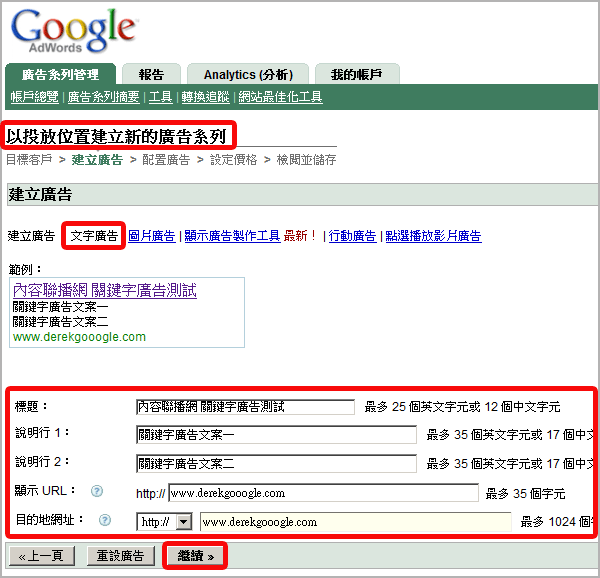Click preview text line 關鍵字廣告文案二
Image resolution: width=600 pixels, height=578 pixels.
click(x=60, y=322)
